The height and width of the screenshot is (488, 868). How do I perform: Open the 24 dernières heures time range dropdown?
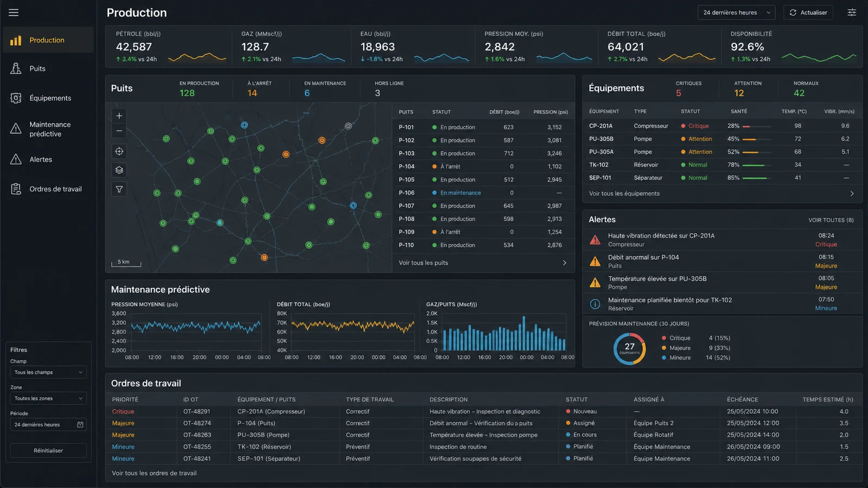point(736,12)
